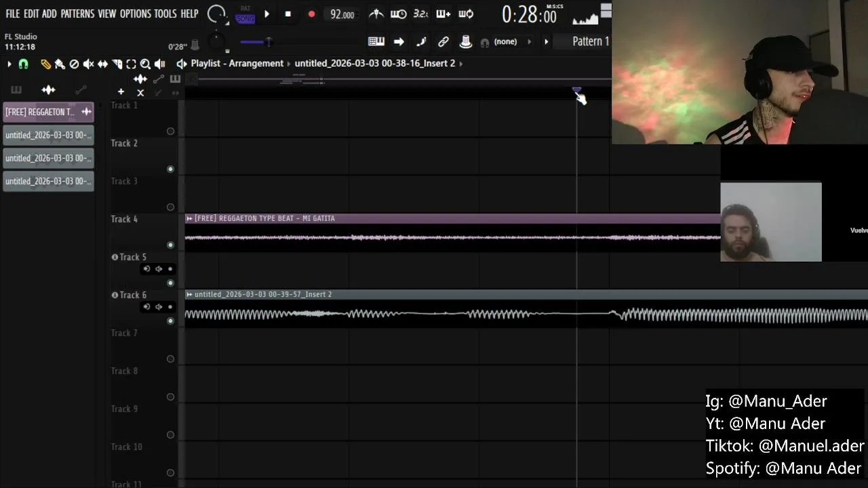Show audio clips tab in picker
Viewport: 868px width, 488px height.
click(48, 89)
